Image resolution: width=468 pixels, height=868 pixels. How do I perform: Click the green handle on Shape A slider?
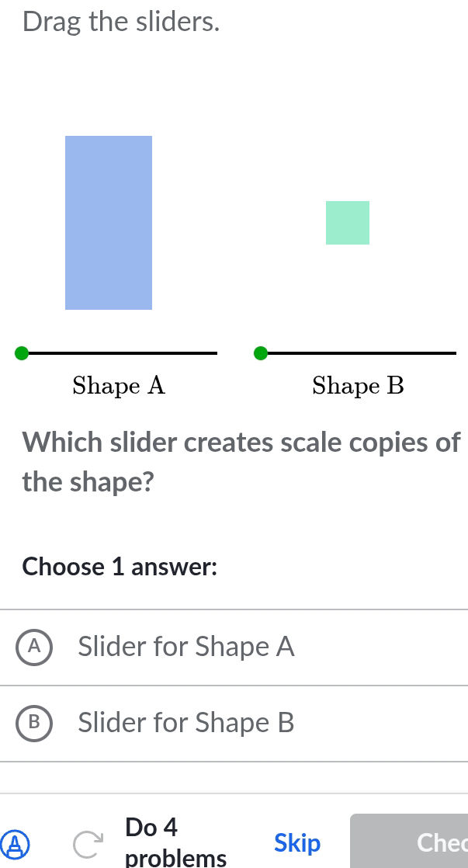[x=21, y=353]
